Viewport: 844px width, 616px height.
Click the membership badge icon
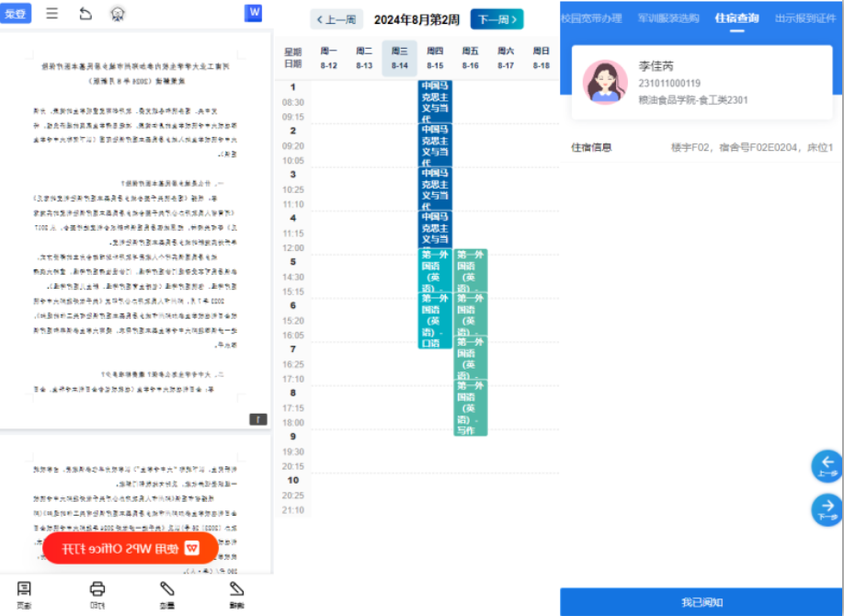118,13
